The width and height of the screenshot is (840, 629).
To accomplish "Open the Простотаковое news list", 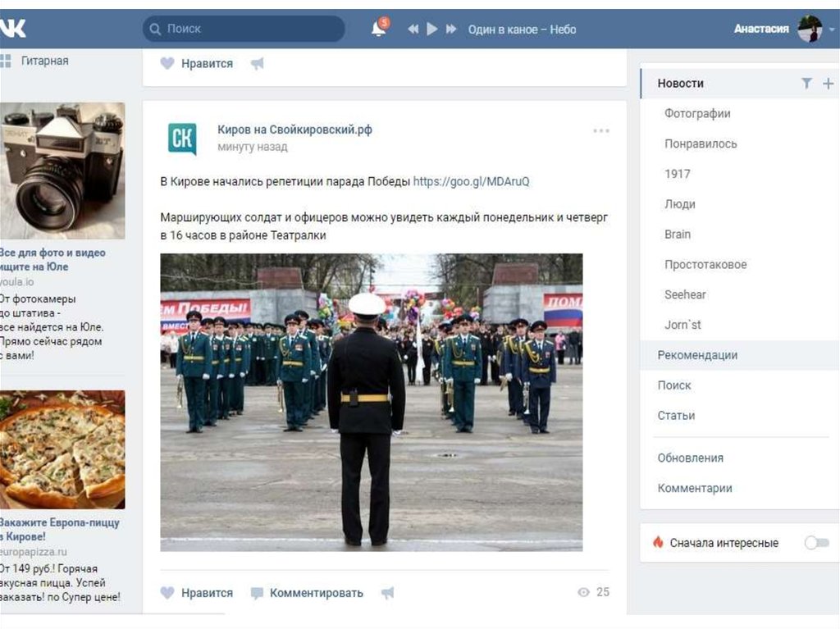I will tap(705, 265).
